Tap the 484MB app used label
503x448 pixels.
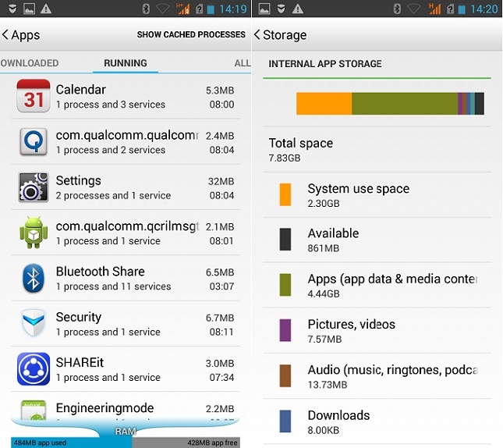(x=40, y=443)
